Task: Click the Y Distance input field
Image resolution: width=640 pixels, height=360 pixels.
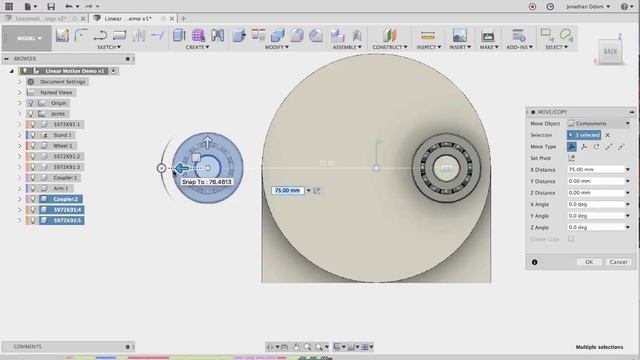Action: 596,181
